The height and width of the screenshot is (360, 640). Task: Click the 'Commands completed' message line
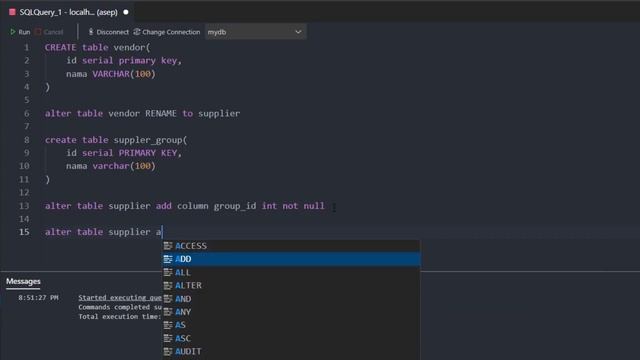click(x=120, y=307)
